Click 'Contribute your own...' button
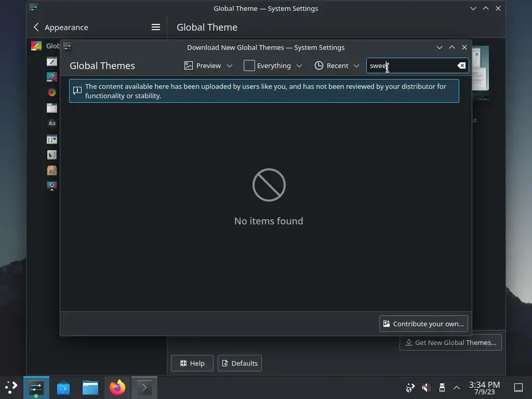 423,324
